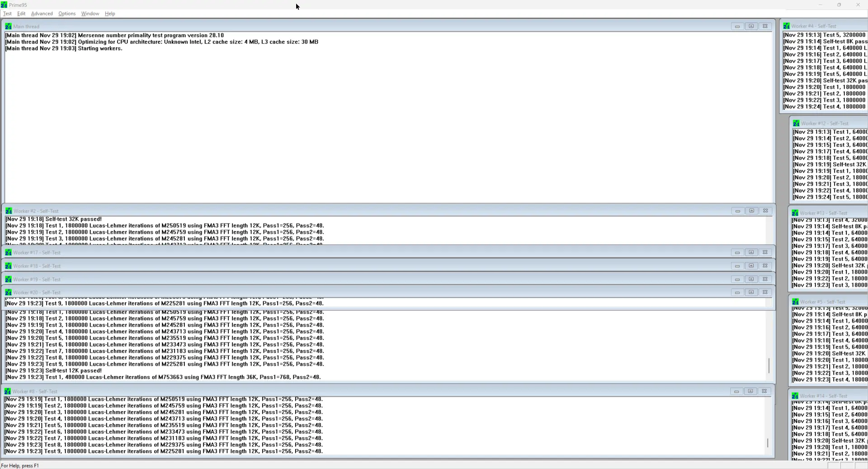Viewport: 868px width, 469px height.
Task: Click the Worker #14 window icon
Action: [x=795, y=396]
